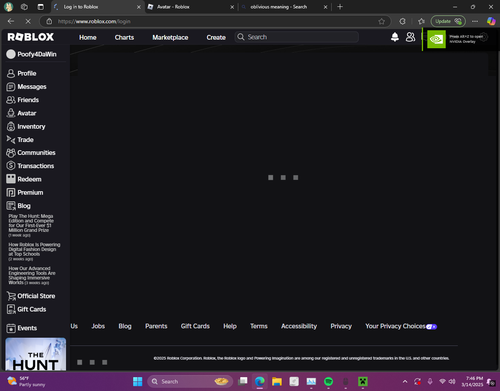Open Gift Cards in the sidebar
The height and width of the screenshot is (391, 500).
[26, 309]
